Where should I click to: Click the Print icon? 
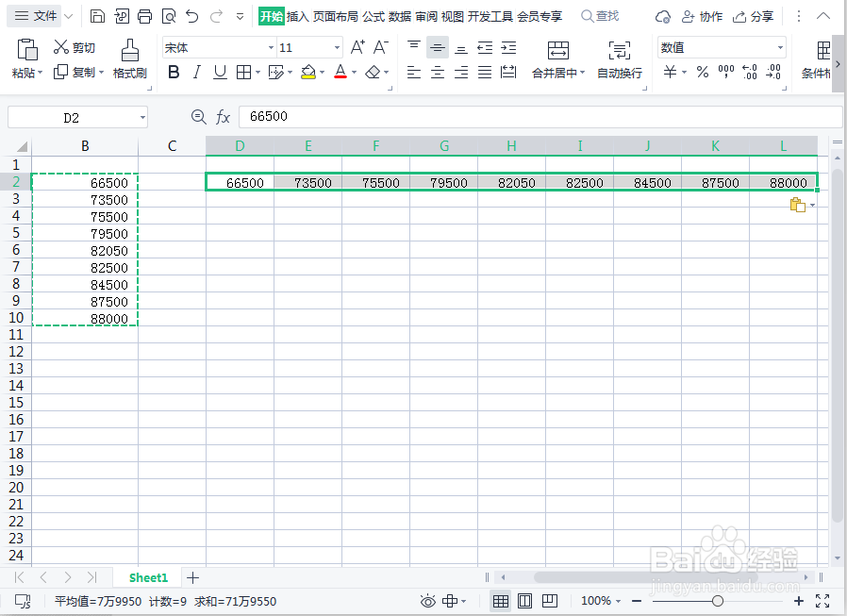pos(144,16)
